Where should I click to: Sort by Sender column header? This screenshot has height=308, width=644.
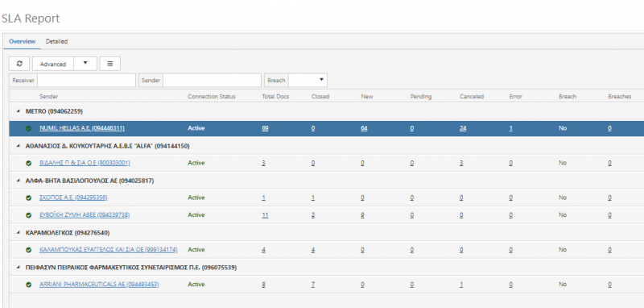point(49,97)
